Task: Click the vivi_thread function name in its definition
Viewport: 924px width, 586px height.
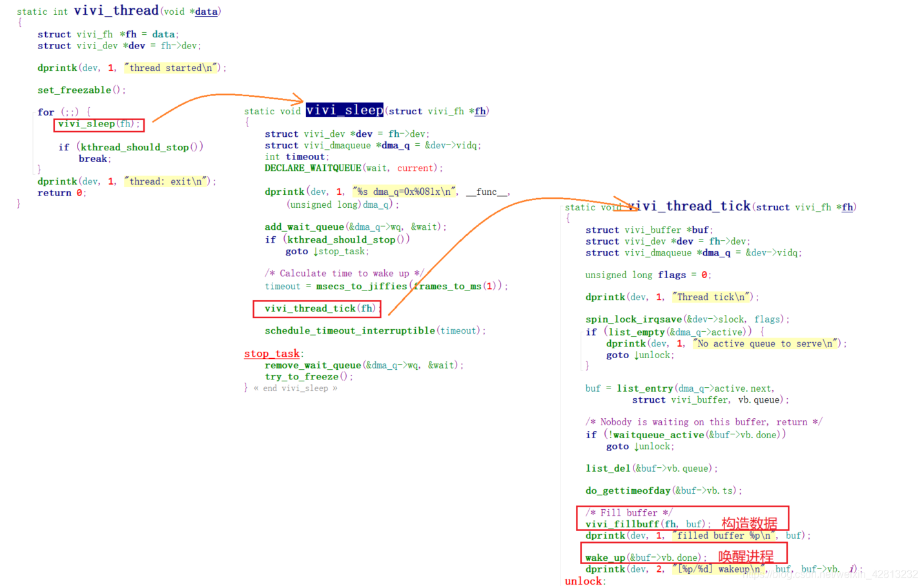Action: coord(116,10)
